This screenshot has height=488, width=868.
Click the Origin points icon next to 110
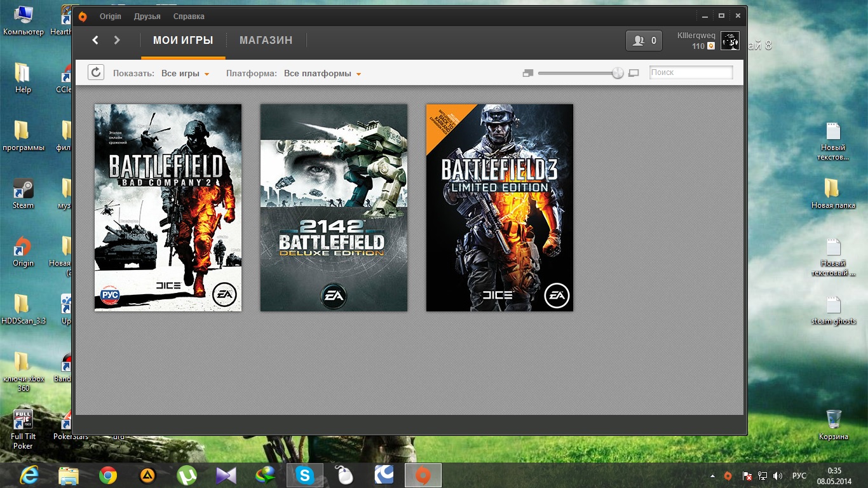(x=711, y=46)
